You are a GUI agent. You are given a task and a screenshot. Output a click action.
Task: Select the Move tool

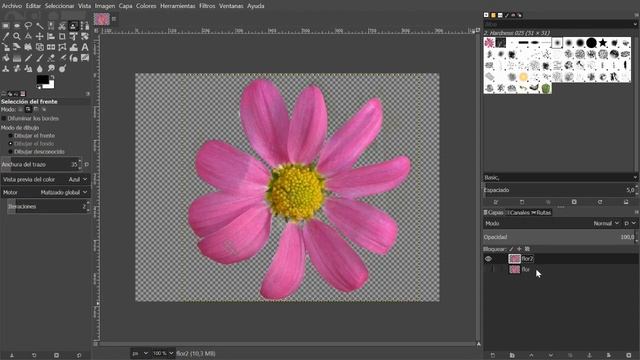coord(40,36)
